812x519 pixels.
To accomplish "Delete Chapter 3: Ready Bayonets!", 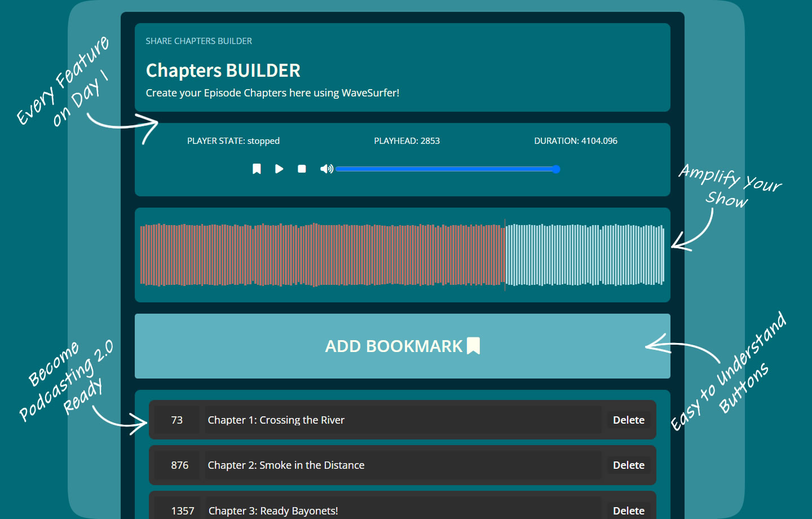I will coord(629,511).
